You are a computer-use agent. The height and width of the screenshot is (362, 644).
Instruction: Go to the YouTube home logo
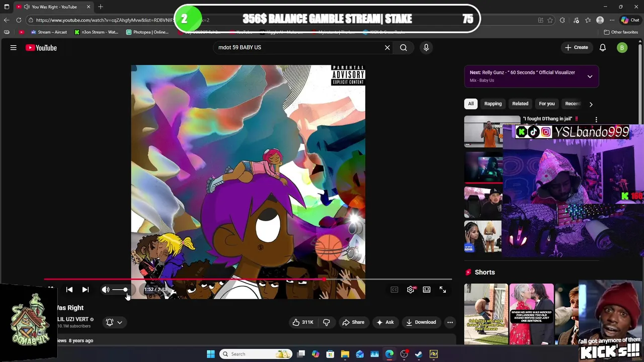coord(41,48)
